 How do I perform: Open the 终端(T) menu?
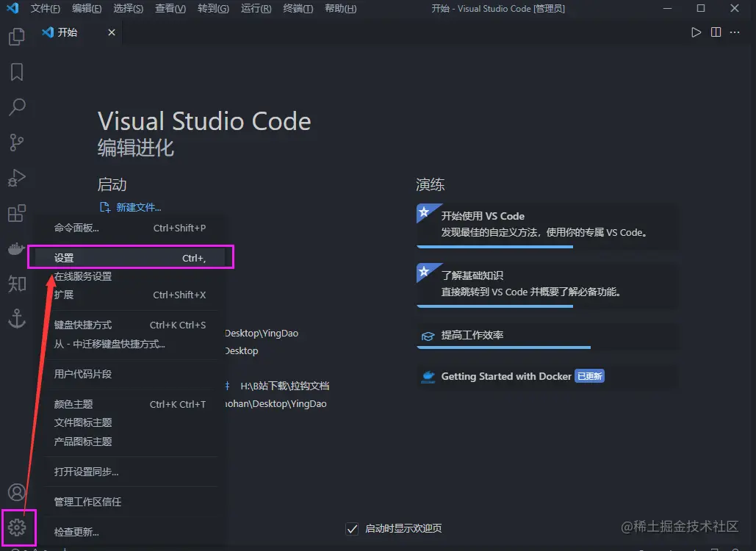[298, 9]
